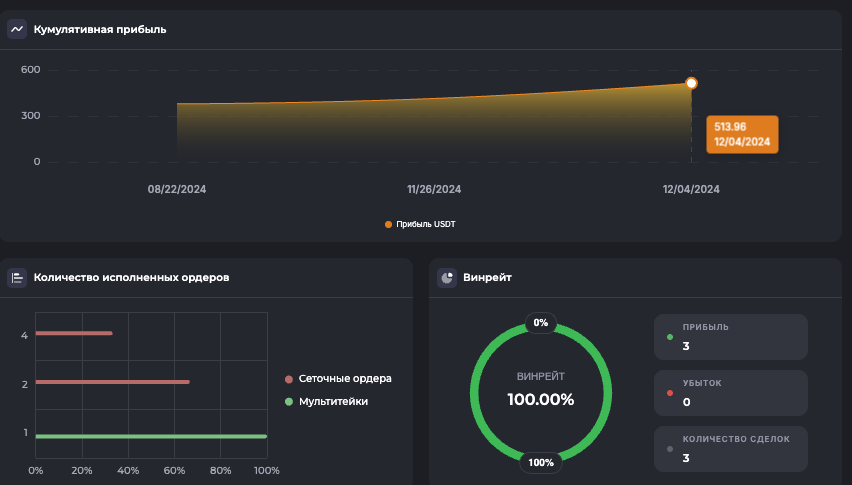The height and width of the screenshot is (485, 852).
Task: Click the red dot beside УБЫТОК
Action: 670,392
